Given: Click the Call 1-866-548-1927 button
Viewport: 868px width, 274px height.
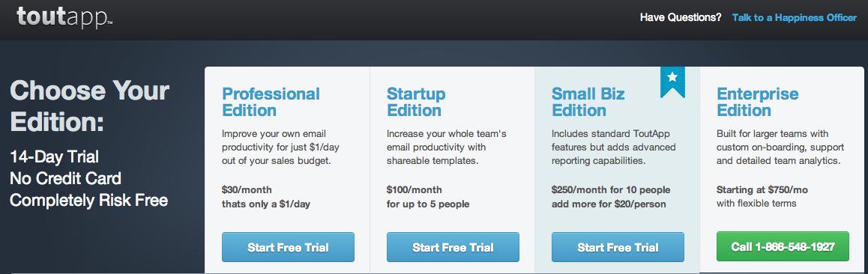Looking at the screenshot, I should [x=783, y=246].
